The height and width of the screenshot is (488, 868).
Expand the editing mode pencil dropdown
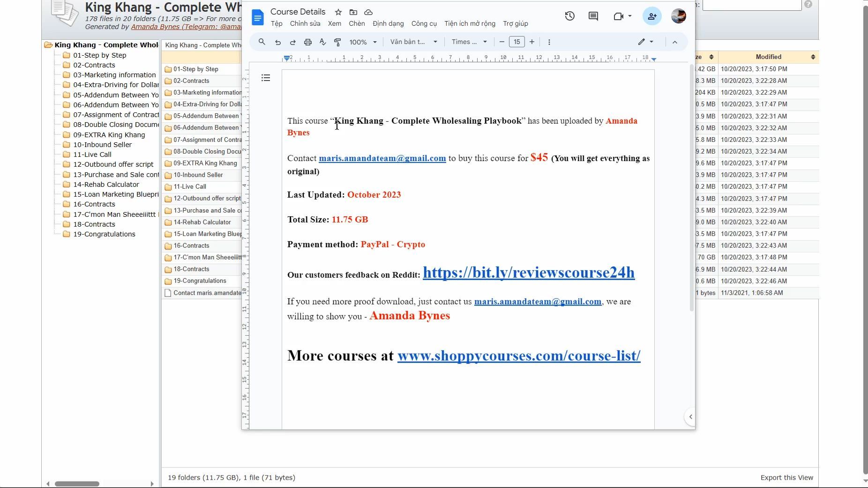click(x=645, y=42)
